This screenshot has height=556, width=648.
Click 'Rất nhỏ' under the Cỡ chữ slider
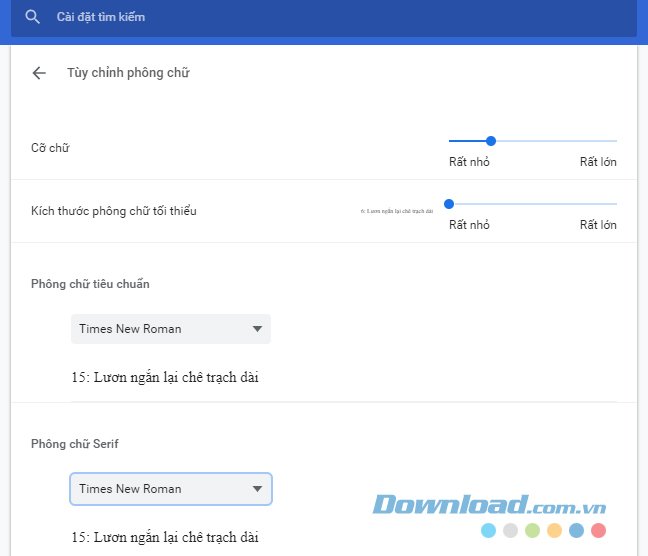(469, 162)
